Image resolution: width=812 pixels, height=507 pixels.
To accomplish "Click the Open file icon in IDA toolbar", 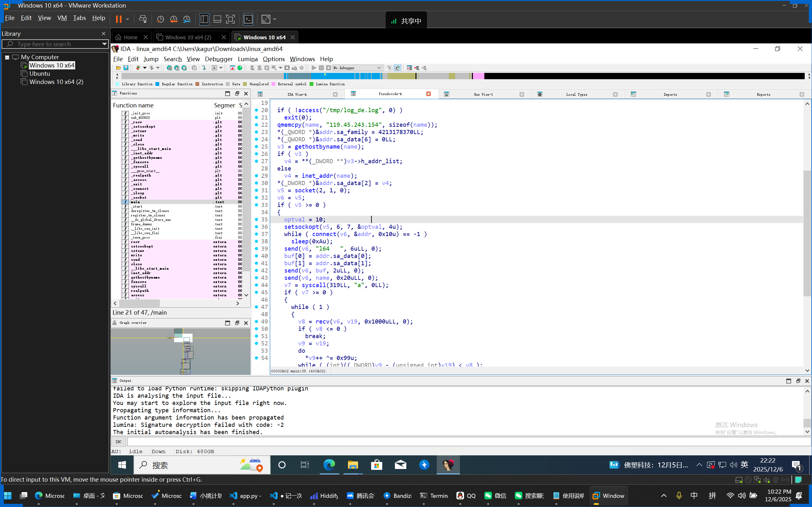I will tap(118, 68).
